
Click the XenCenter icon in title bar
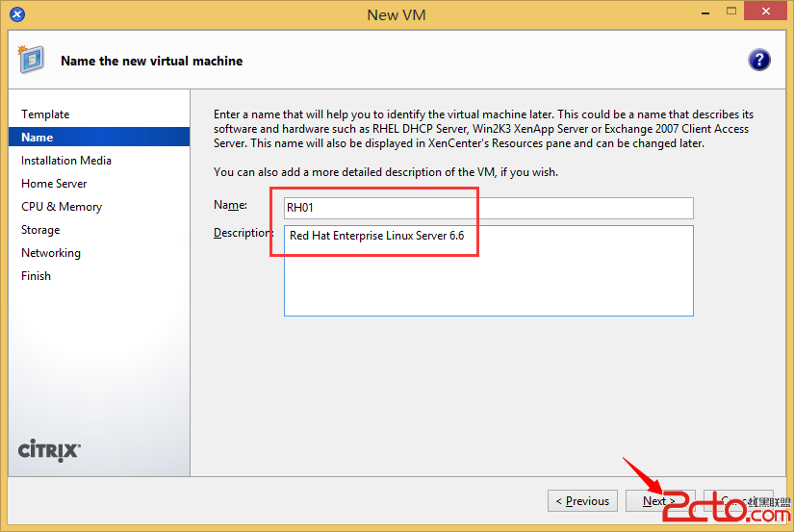pos(17,14)
